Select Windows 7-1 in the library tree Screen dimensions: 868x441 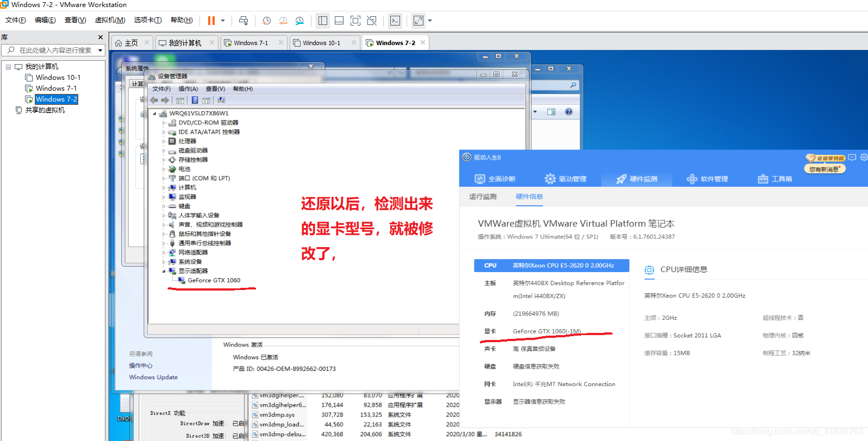coord(56,89)
